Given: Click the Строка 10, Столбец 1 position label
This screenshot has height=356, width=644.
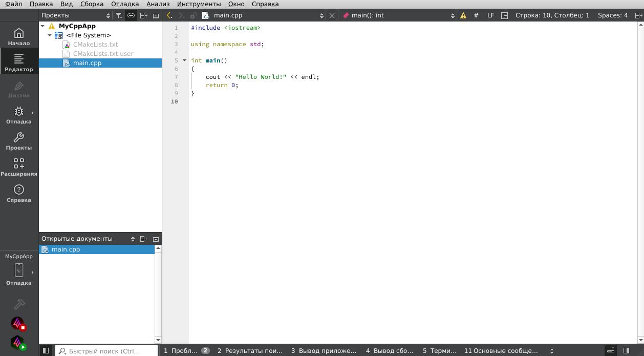Looking at the screenshot, I should pos(552,15).
